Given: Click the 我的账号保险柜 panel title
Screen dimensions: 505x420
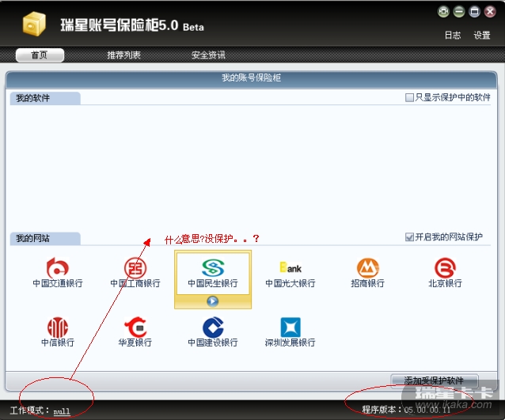Looking at the screenshot, I should pos(251,78).
